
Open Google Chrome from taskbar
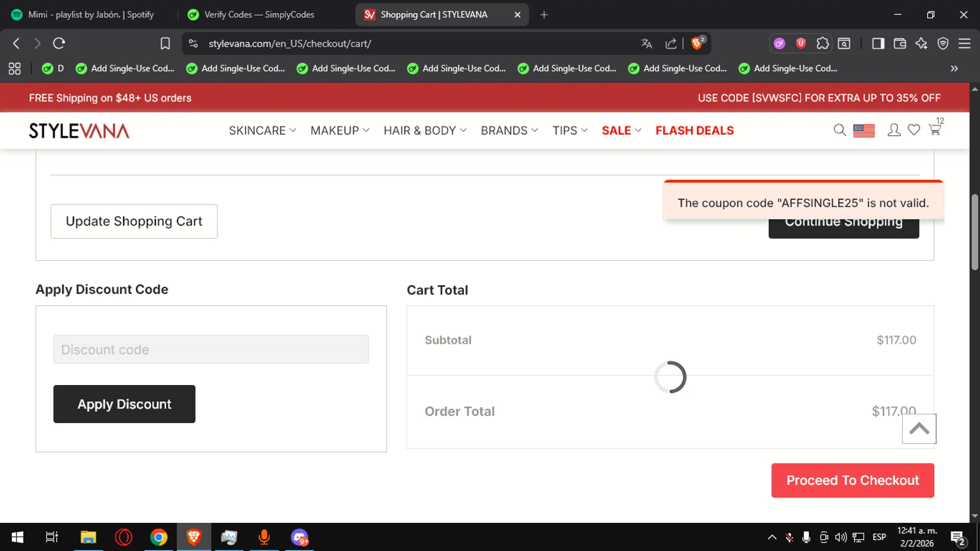(159, 537)
